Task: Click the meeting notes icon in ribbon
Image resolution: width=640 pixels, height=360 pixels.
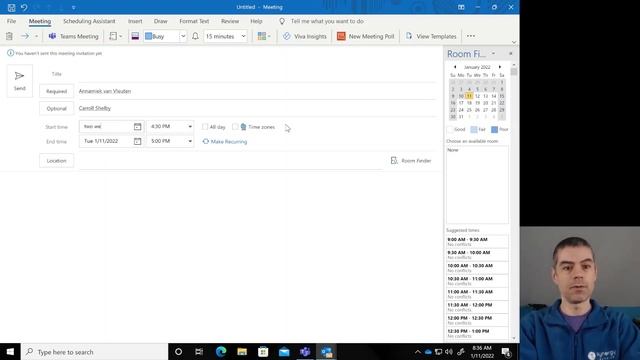Action: pos(113,36)
